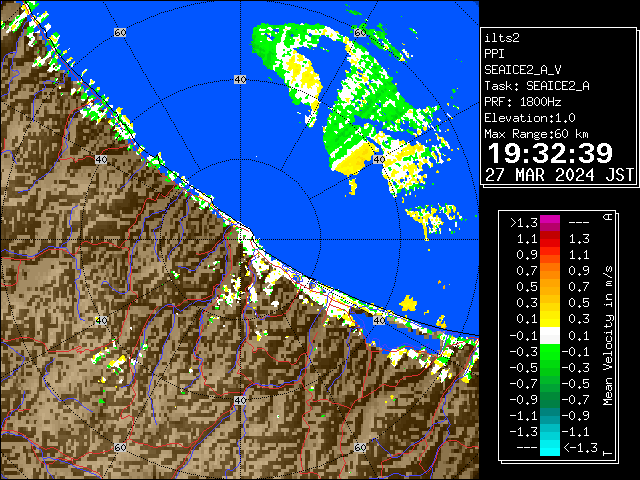
Task: Click the Max Range:60 km text
Action: (536, 134)
